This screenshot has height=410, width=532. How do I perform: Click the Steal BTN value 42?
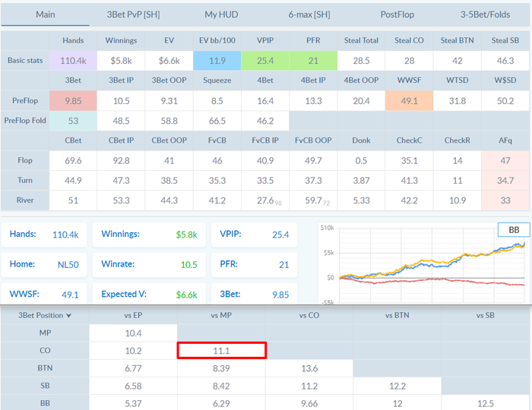point(458,61)
